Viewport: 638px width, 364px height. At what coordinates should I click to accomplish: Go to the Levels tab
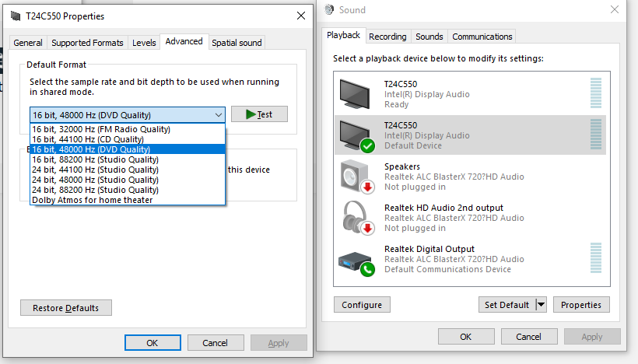tap(144, 43)
